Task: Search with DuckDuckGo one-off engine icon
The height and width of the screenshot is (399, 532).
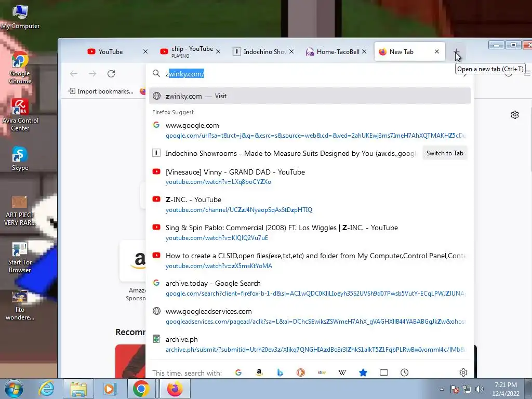Action: (301, 373)
